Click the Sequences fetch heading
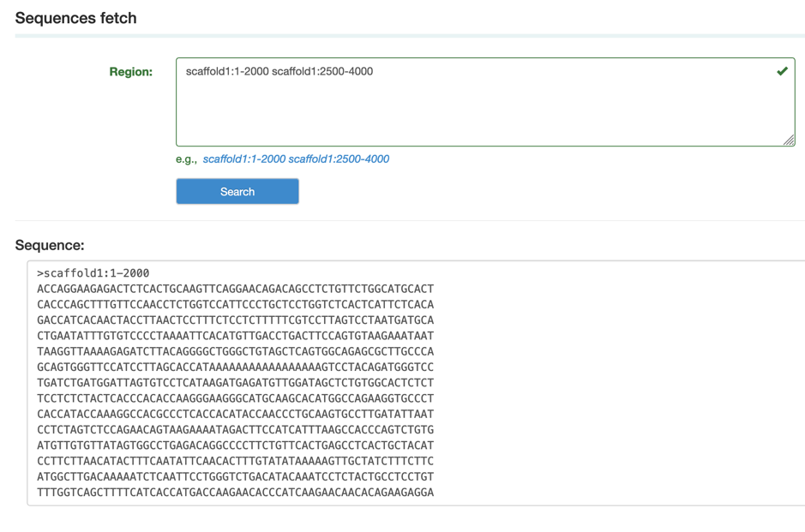The width and height of the screenshot is (805, 532). tap(75, 18)
